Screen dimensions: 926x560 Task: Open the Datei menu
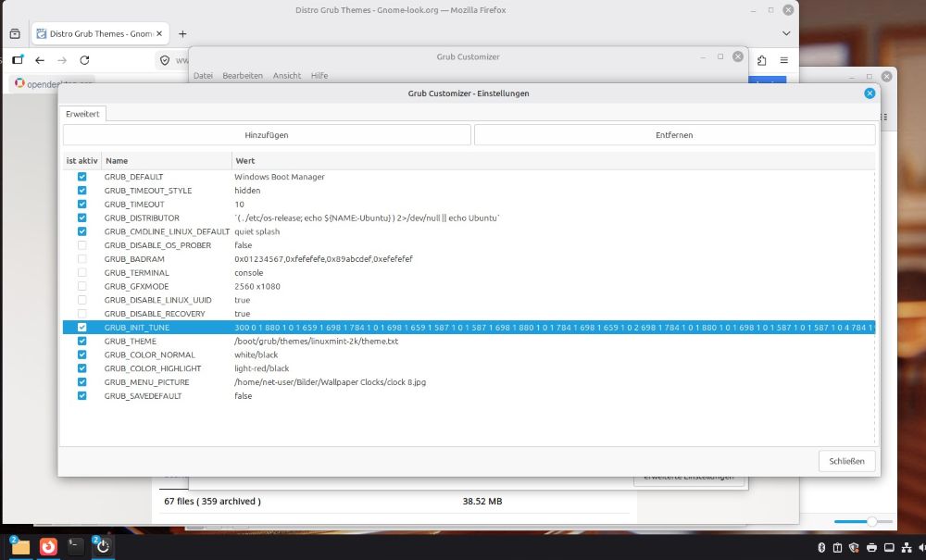(203, 75)
